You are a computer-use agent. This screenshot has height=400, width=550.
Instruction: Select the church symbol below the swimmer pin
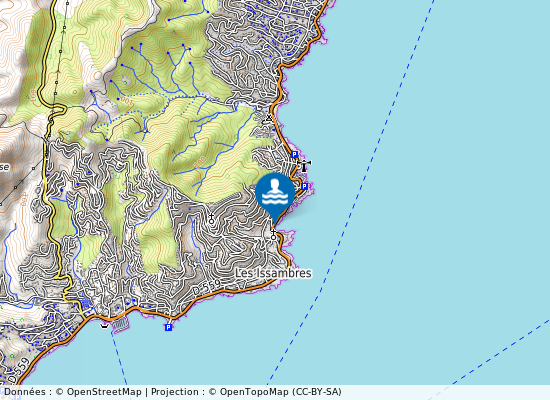274,235
